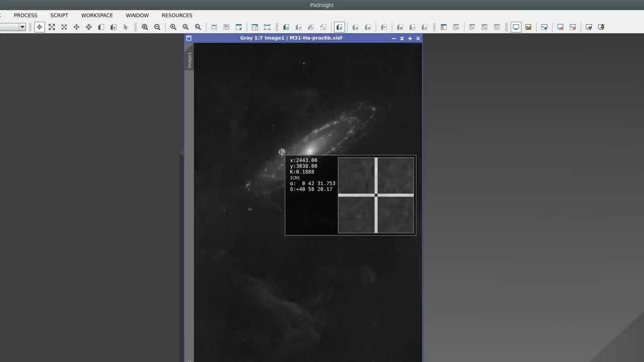Click the 'x:2443.00' readout value
This screenshot has width=644, height=362.
tap(303, 160)
